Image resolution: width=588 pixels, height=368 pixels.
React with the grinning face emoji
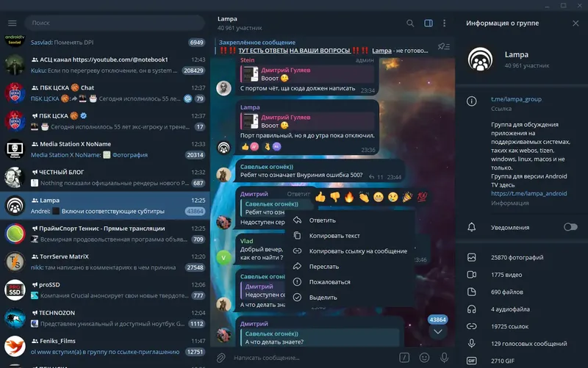tap(379, 197)
